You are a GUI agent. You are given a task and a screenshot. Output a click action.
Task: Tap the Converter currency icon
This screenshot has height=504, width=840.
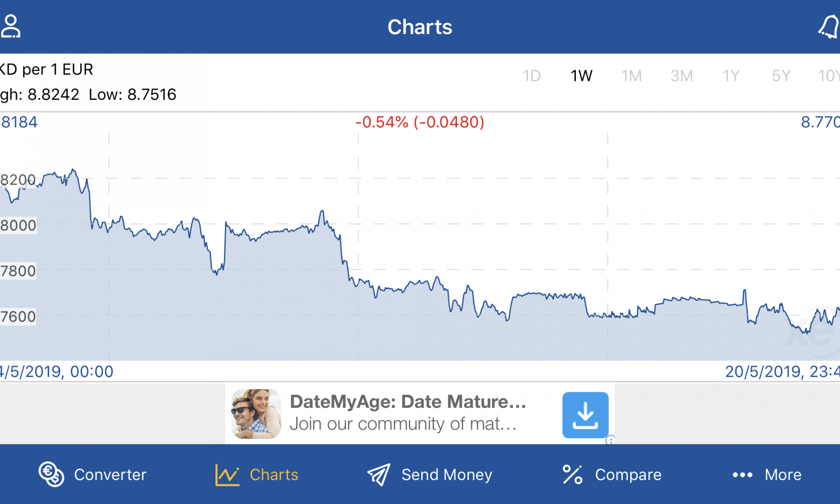coord(51,474)
